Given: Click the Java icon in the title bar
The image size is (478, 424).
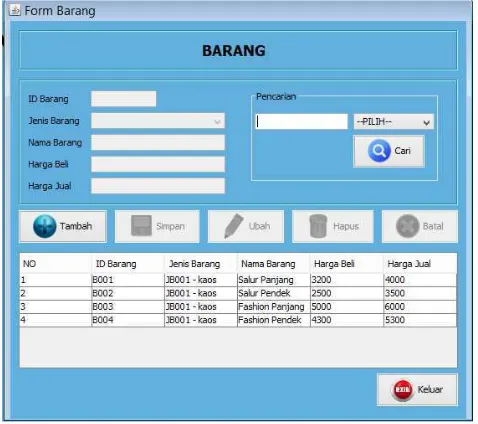Looking at the screenshot, I should tap(15, 10).
